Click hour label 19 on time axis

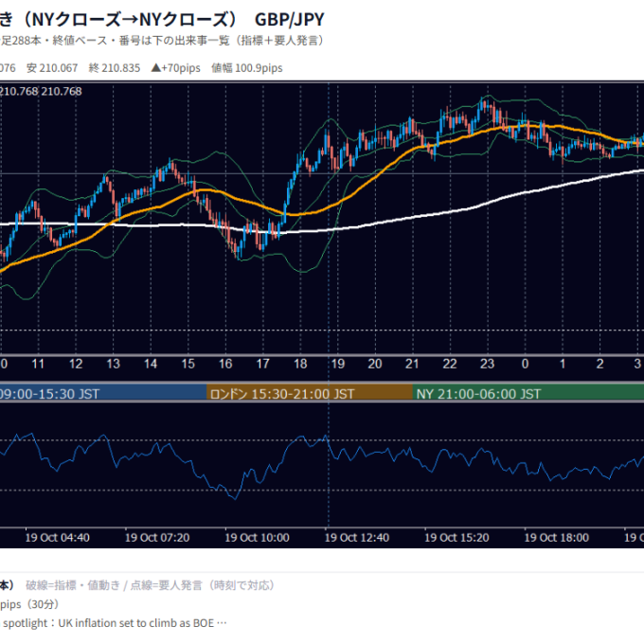337,364
